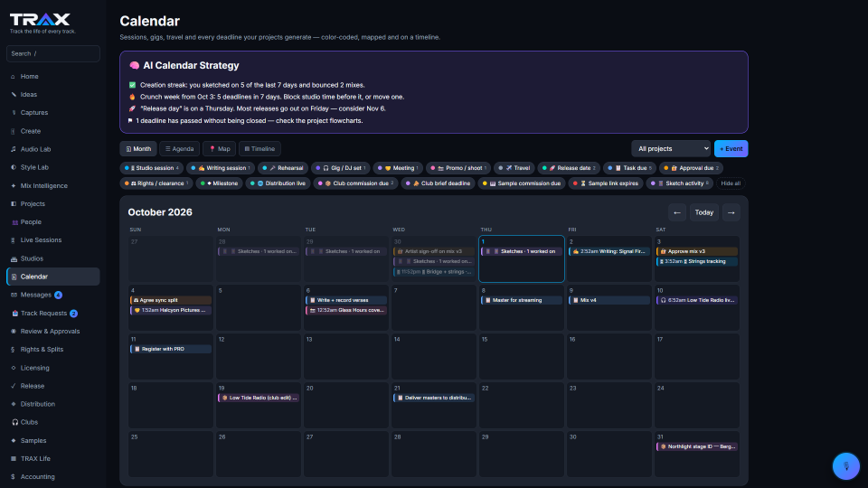
Task: Switch to Month view
Action: pos(138,149)
